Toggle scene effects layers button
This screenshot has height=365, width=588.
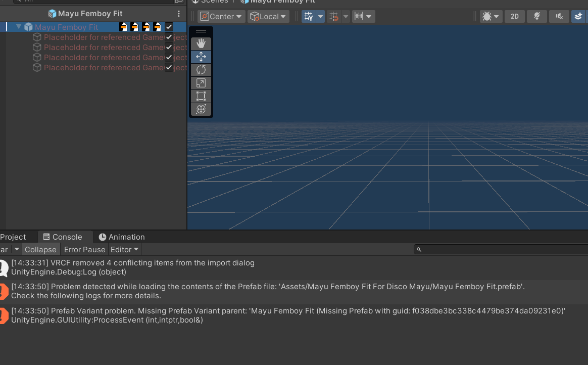click(578, 17)
